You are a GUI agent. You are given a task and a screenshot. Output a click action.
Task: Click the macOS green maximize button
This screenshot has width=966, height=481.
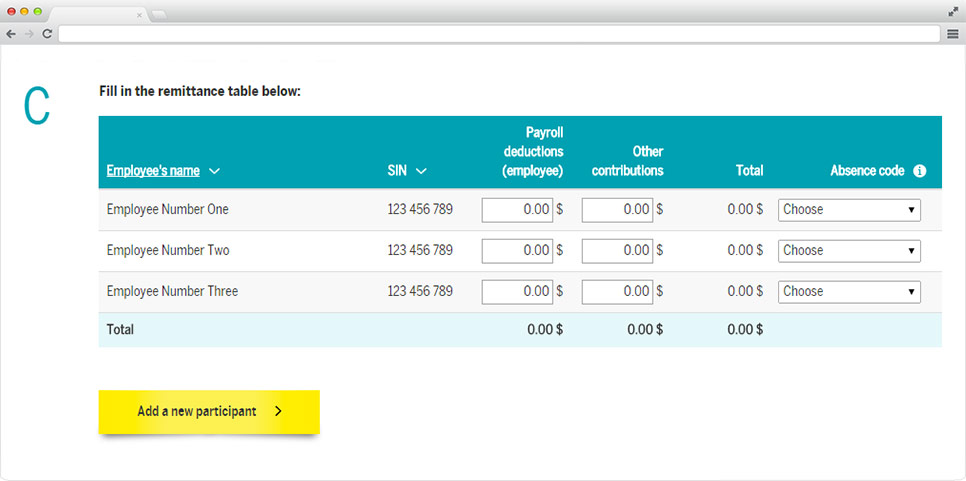[38, 12]
